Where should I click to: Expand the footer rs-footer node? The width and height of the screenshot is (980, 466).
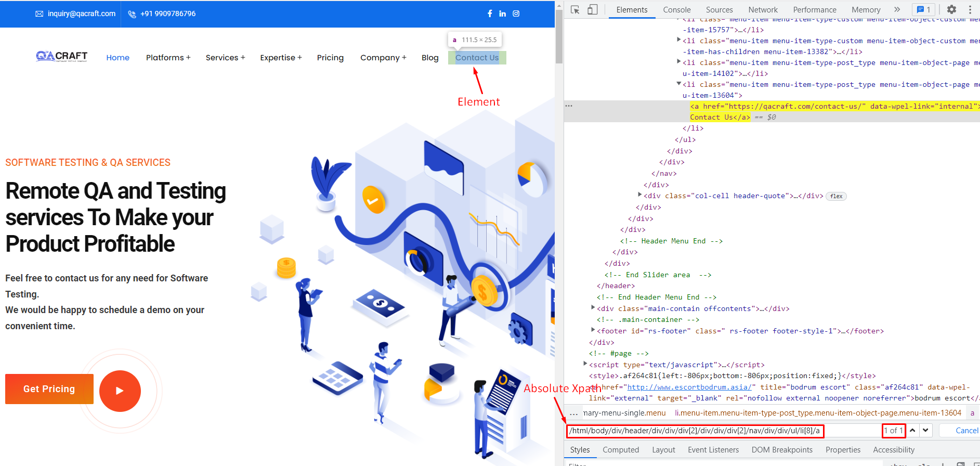[x=593, y=330]
